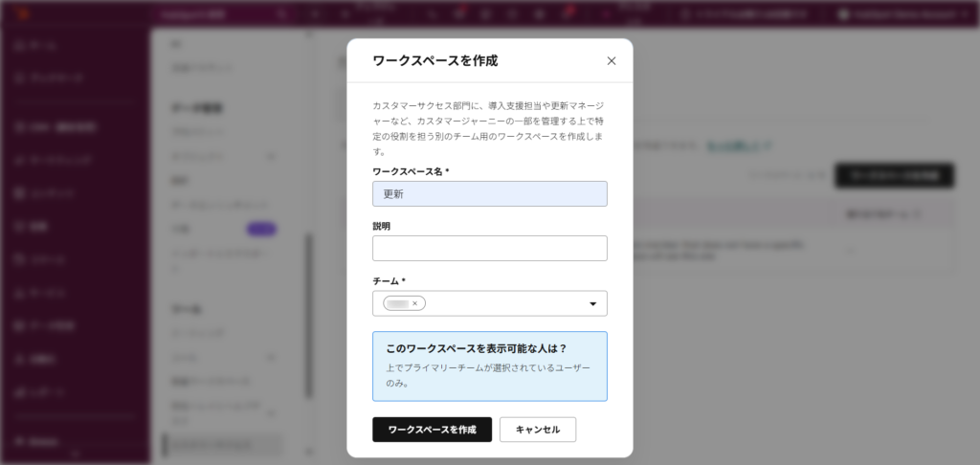Click the チーム * field label
Image resolution: width=980 pixels, height=465 pixels.
(x=389, y=281)
